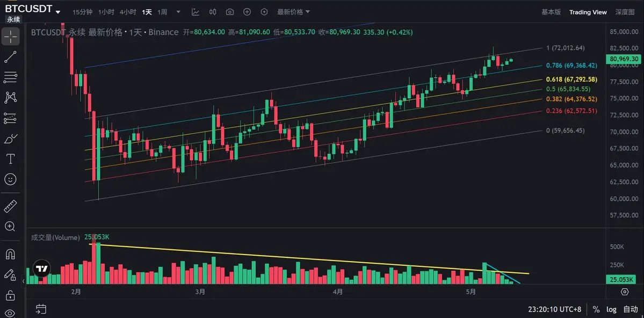Open price axis settings gear icon

625,292
